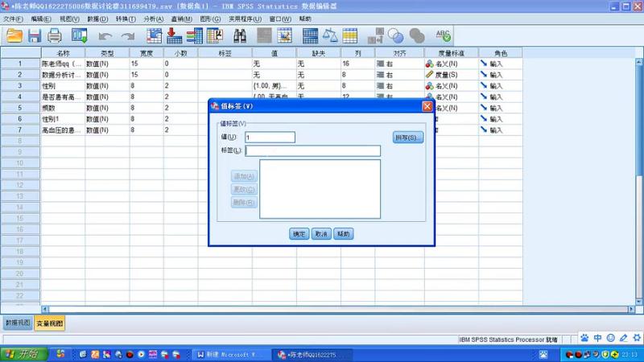This screenshot has width=644, height=362.
Task: Open the Graphs menu
Action: 210,19
